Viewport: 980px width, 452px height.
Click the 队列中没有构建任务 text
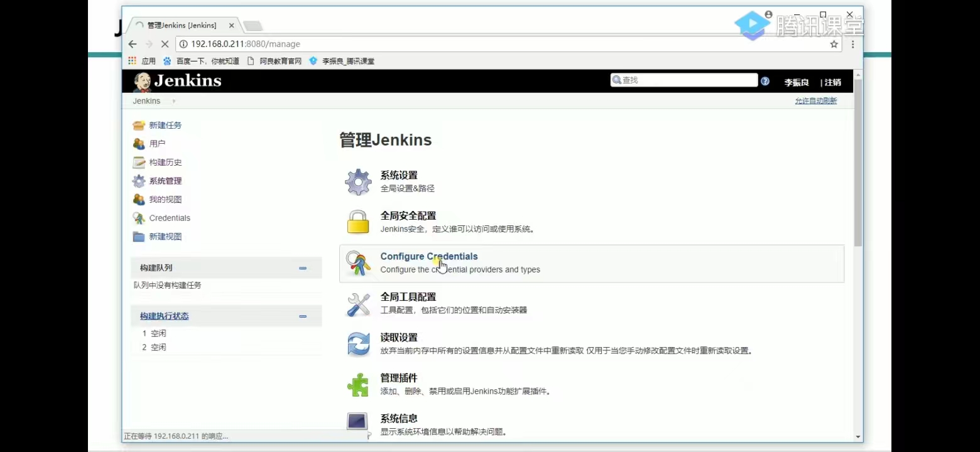[168, 285]
